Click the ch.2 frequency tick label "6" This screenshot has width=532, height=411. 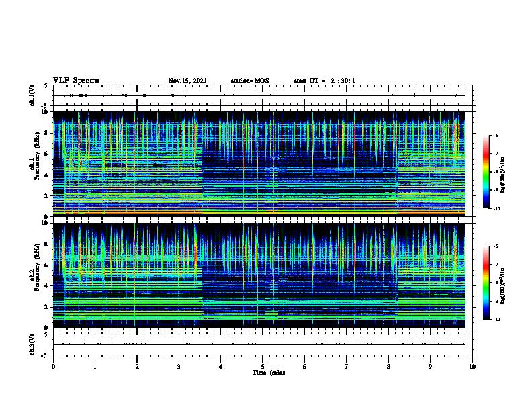[46, 265]
